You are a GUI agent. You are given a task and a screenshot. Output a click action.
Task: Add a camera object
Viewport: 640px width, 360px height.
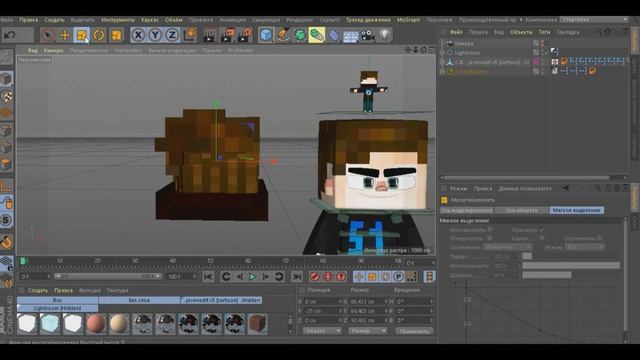(x=367, y=36)
